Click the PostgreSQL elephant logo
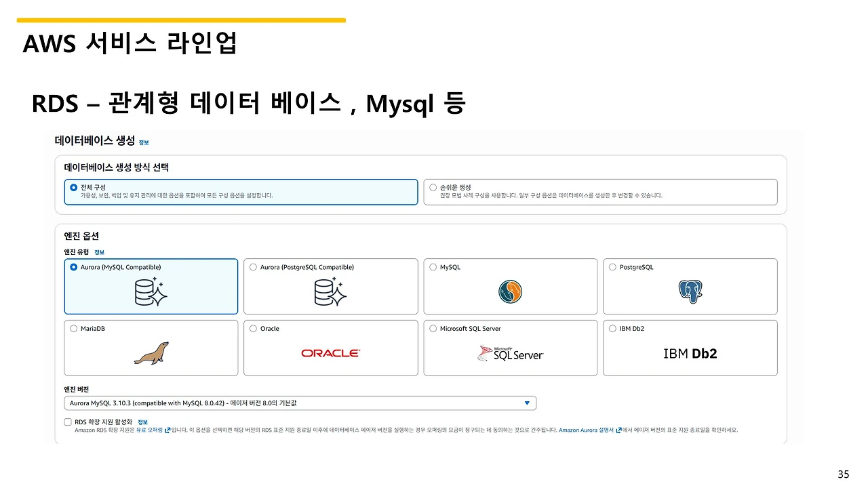This screenshot has width=868, height=488. point(690,292)
